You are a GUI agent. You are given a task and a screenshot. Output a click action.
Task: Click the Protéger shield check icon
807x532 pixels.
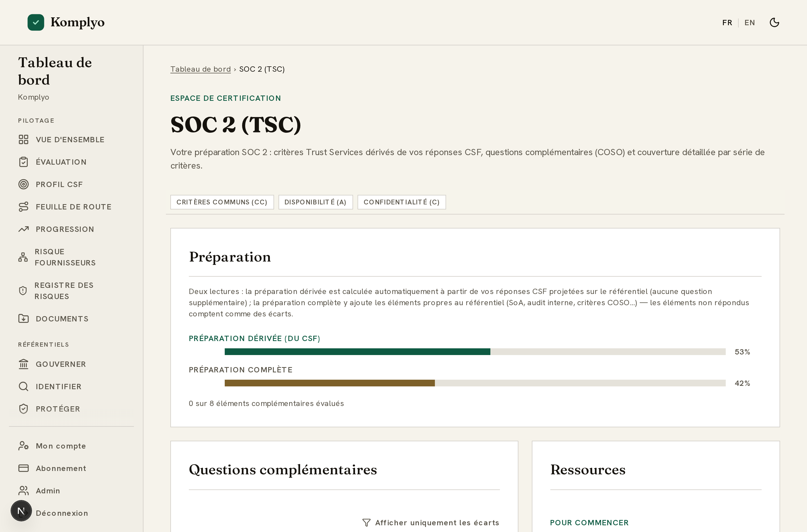tap(24, 409)
